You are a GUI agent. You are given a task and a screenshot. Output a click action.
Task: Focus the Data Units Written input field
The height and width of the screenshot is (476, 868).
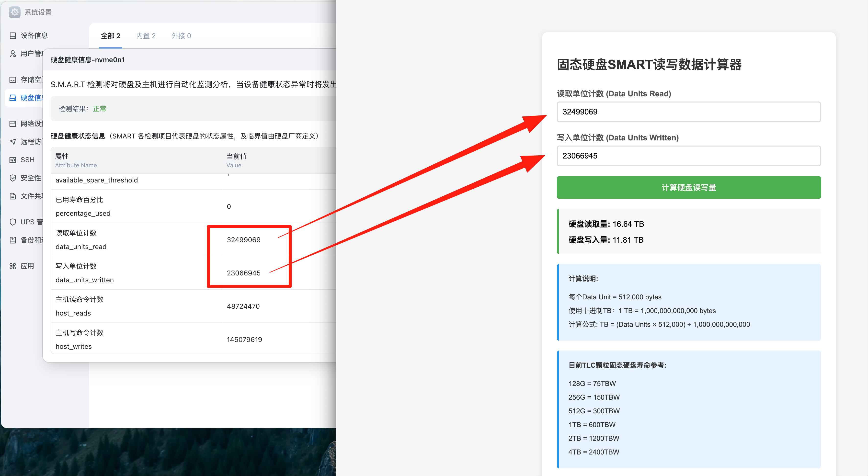pos(688,156)
